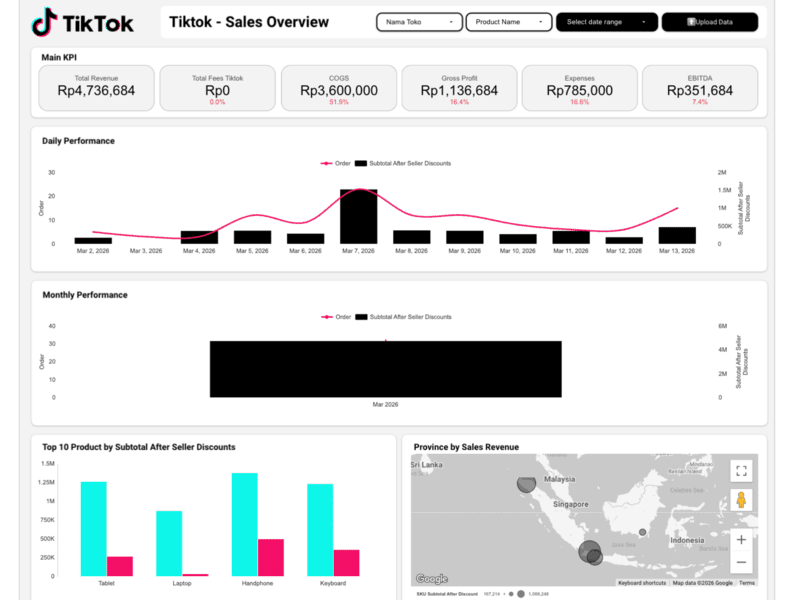This screenshot has height=600, width=800.
Task: Zoom in on the province map
Action: [740, 540]
